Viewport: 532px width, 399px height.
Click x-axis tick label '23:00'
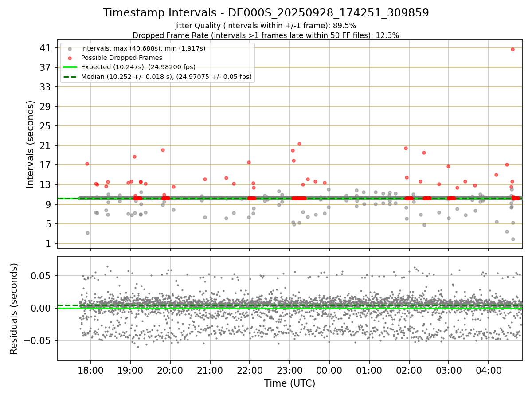(x=289, y=370)
